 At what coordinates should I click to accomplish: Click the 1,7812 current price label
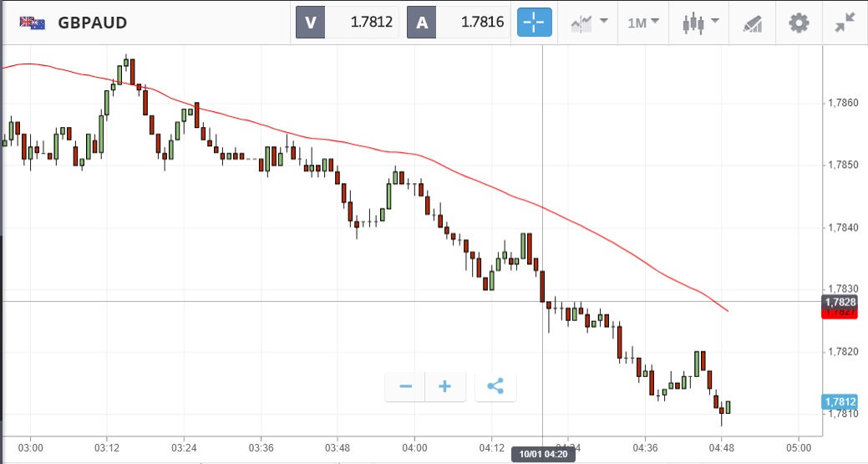point(840,401)
